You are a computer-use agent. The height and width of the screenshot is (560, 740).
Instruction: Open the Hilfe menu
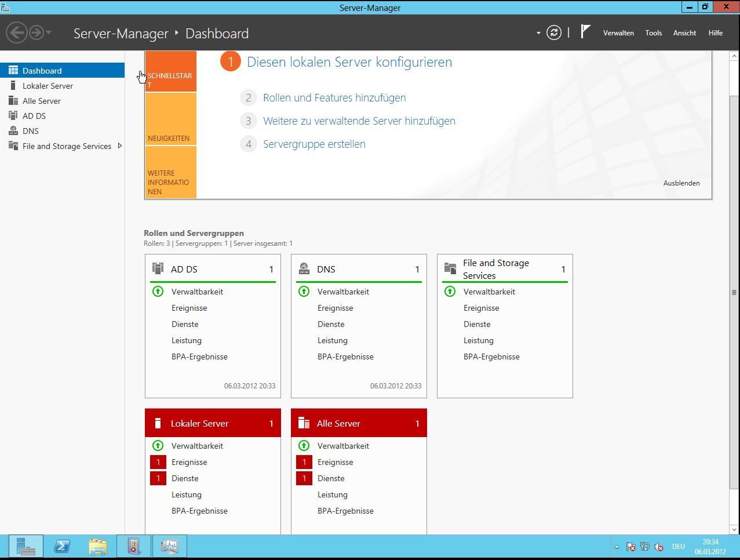[715, 33]
